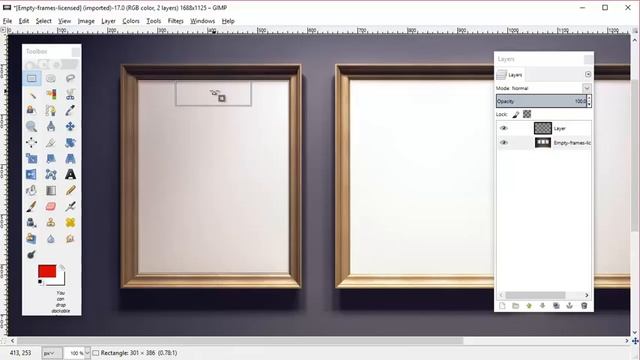Toggle lock alpha channel checkerboard icon
Image resolution: width=640 pixels, height=360 pixels.
[527, 114]
